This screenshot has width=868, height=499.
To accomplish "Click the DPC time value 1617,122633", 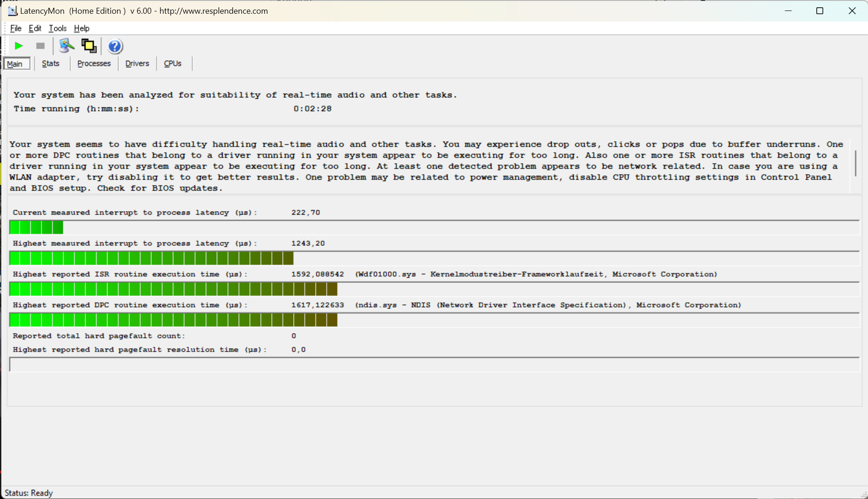I will (x=318, y=305).
